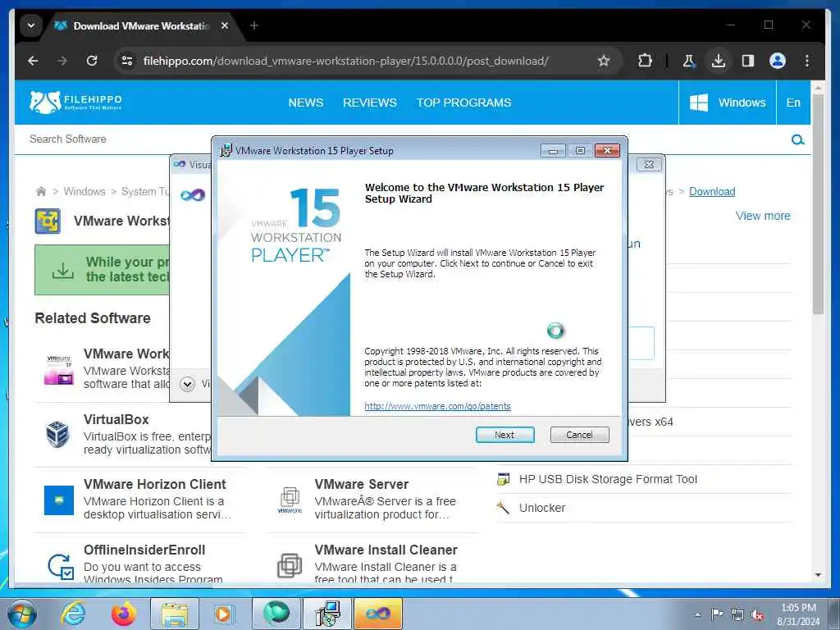Viewport: 840px width, 630px height.
Task: Click the FileHippo logo
Action: click(75, 102)
